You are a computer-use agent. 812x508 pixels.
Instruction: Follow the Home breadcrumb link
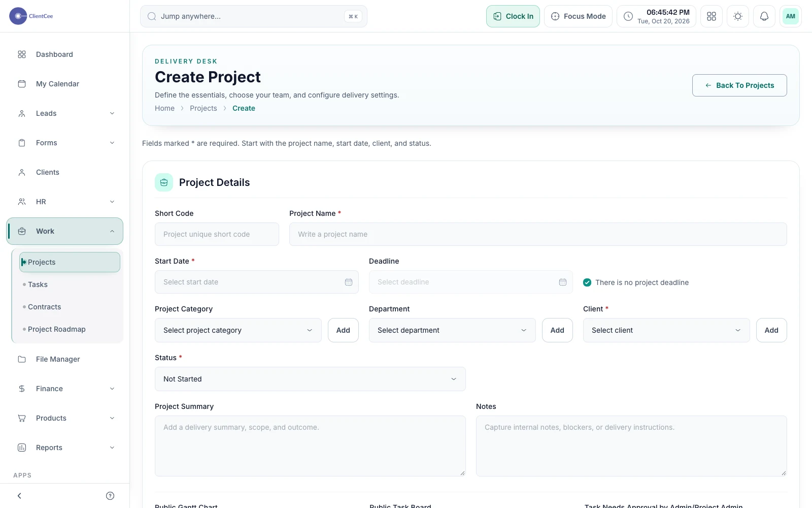[164, 108]
